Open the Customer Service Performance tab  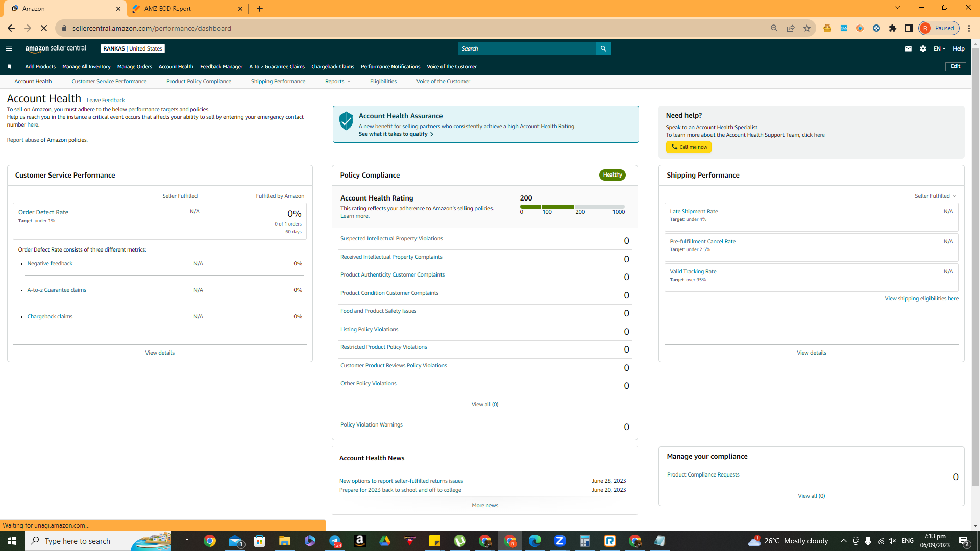[109, 82]
